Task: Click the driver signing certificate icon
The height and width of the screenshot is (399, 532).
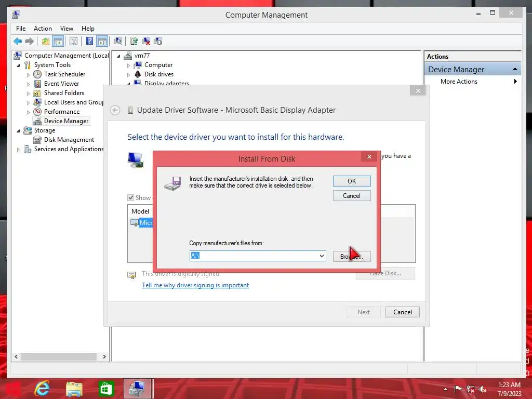Action: click(131, 275)
